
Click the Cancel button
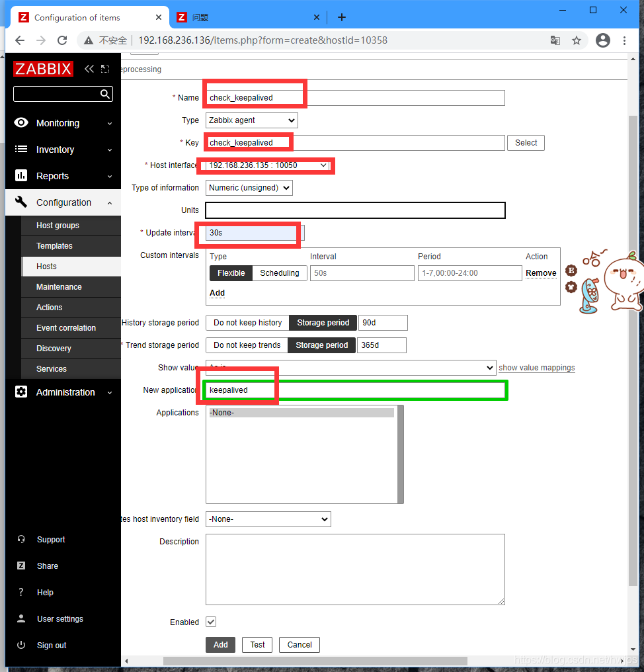(x=300, y=645)
